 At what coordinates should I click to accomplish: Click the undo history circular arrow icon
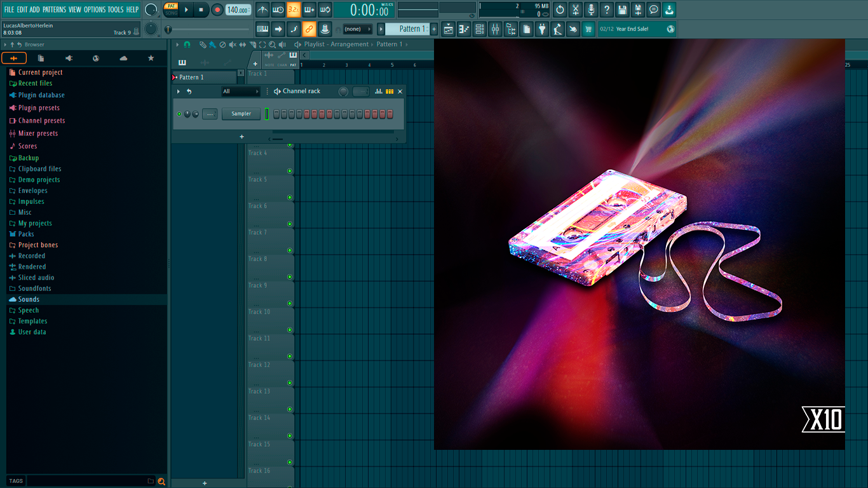(x=560, y=10)
